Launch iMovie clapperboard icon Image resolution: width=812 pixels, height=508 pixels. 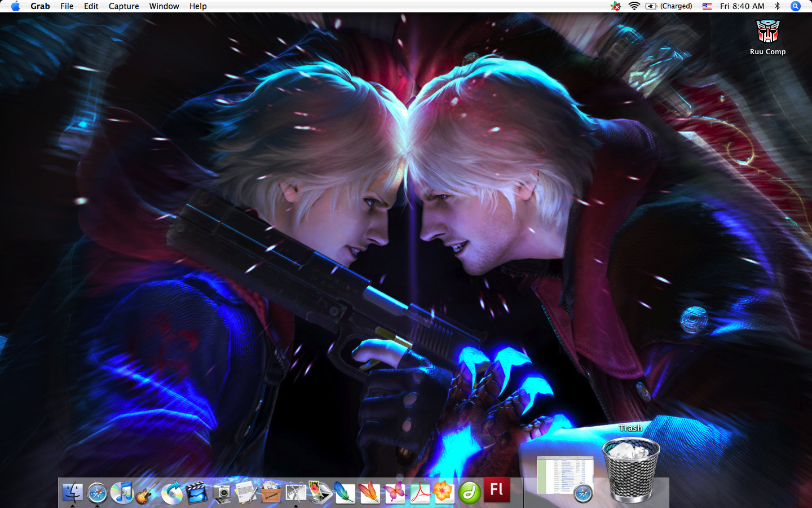(x=196, y=493)
